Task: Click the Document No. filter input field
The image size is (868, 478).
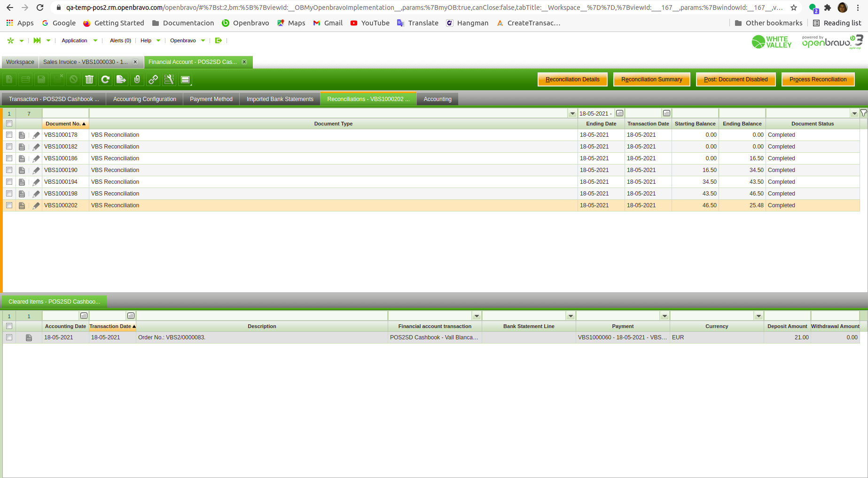Action: pyautogui.click(x=66, y=113)
